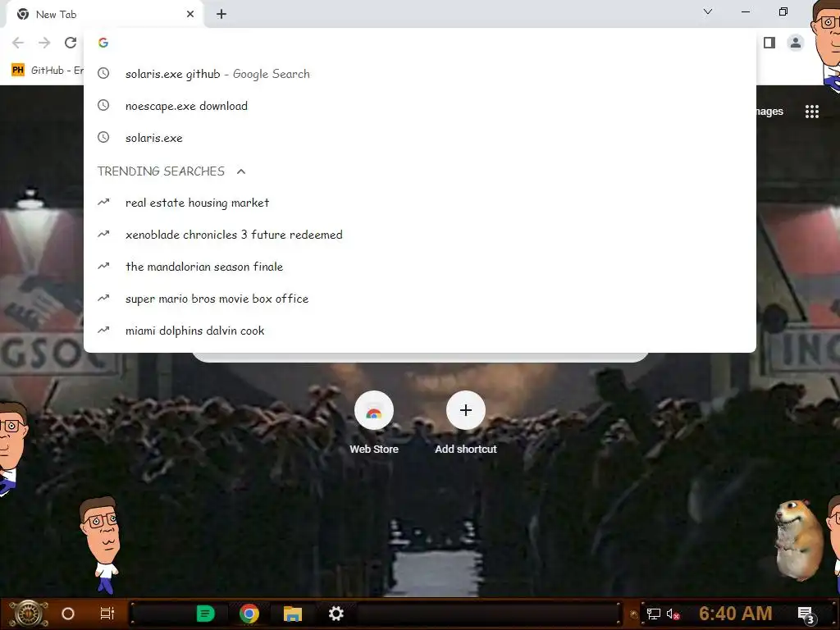The image size is (840, 630).
Task: Click the clock icon beside 'noescape.exe download'
Action: point(103,106)
